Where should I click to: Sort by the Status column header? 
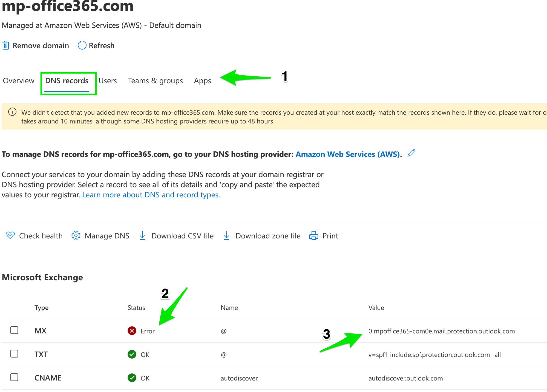point(136,308)
